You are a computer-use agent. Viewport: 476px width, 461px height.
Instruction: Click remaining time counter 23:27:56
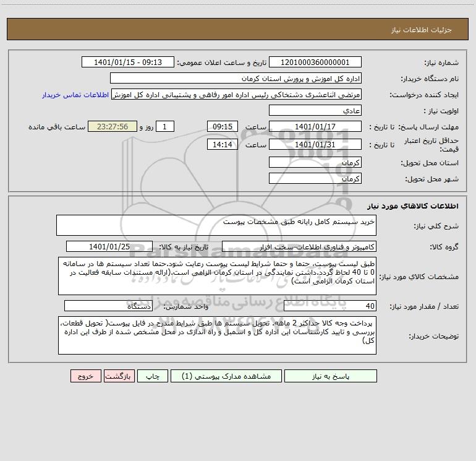click(x=113, y=126)
